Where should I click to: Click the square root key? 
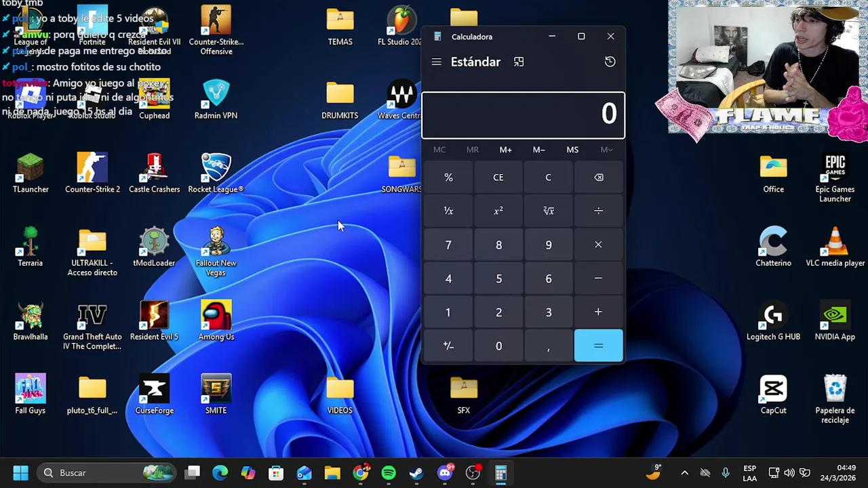click(548, 211)
